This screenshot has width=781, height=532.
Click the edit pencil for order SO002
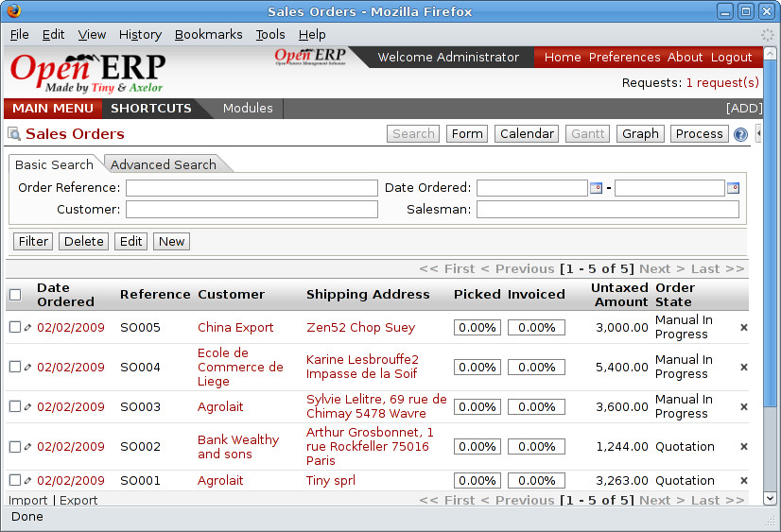tap(28, 447)
